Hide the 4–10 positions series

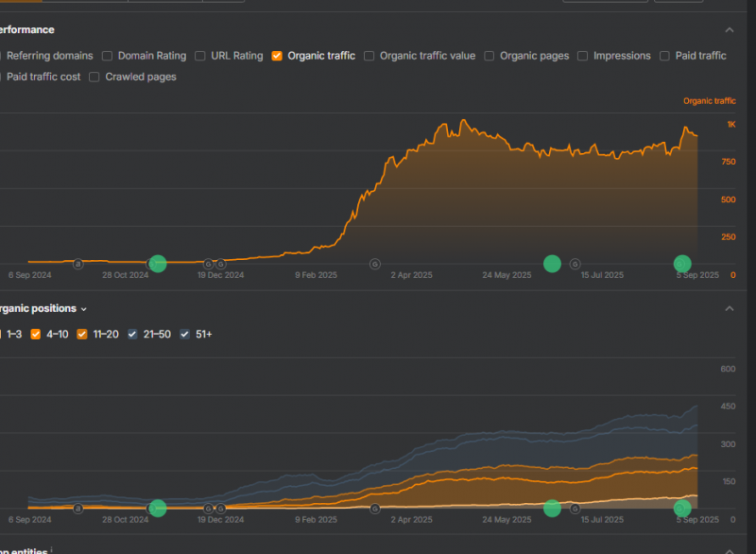(x=36, y=334)
